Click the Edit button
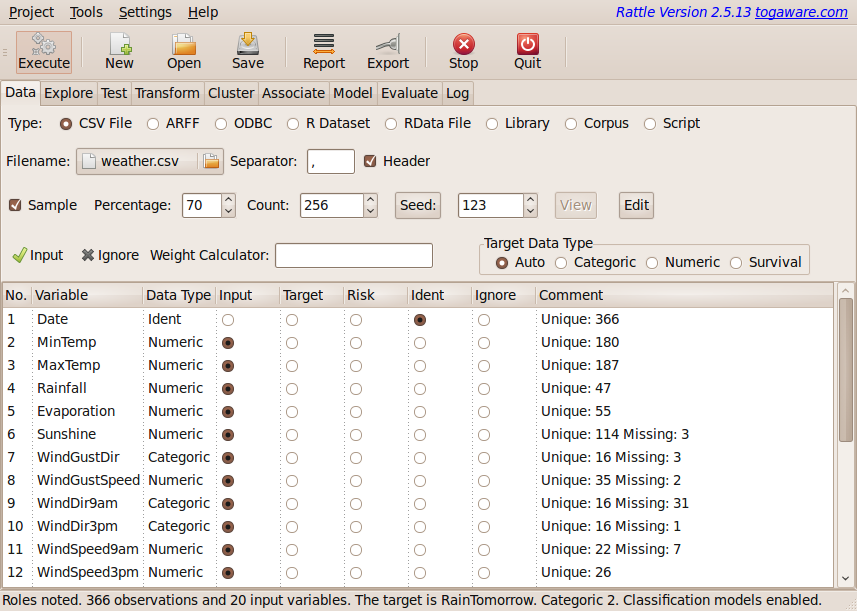The height and width of the screenshot is (611, 857). pyautogui.click(x=637, y=205)
